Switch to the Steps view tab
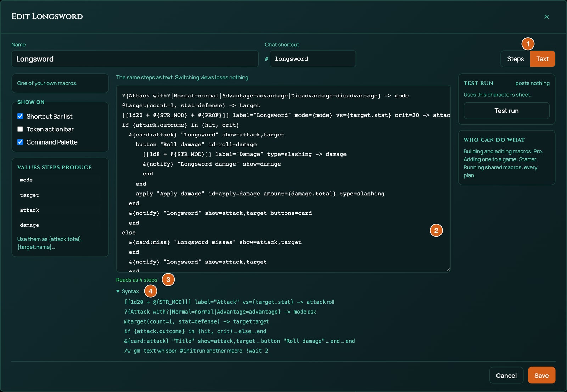Image resolution: width=567 pixels, height=392 pixels. click(515, 59)
